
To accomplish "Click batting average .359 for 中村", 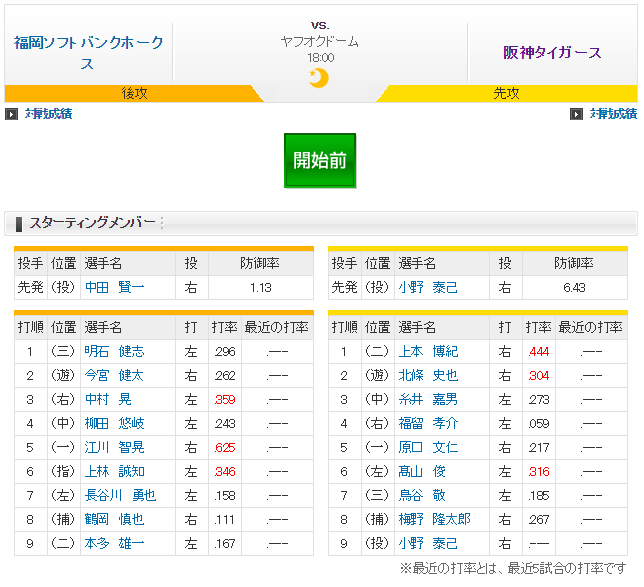I will tap(225, 400).
